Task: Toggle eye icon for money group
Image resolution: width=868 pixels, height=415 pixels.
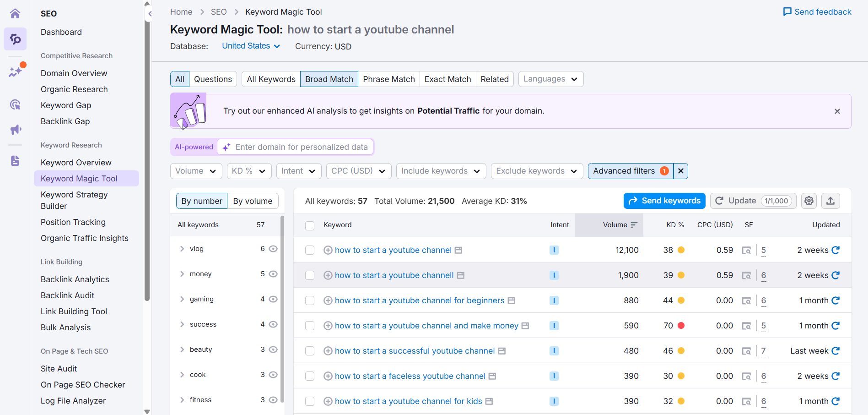Action: coord(273,274)
